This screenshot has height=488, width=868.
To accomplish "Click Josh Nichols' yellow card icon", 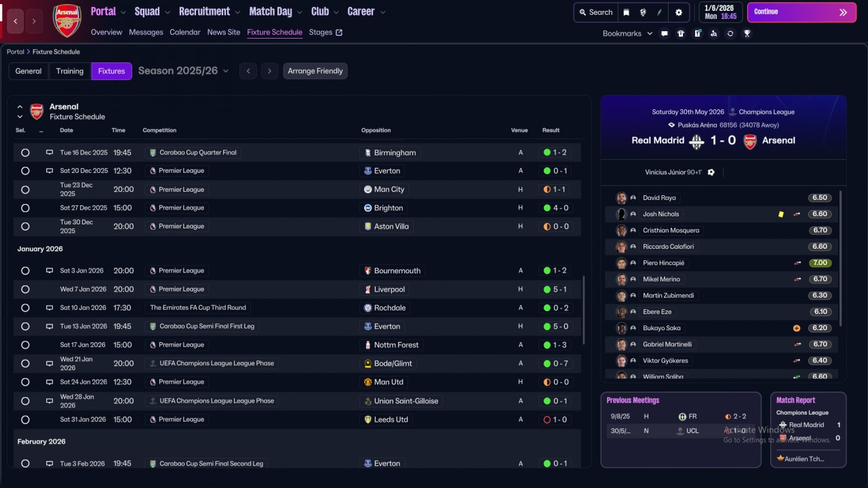I will coord(781,214).
